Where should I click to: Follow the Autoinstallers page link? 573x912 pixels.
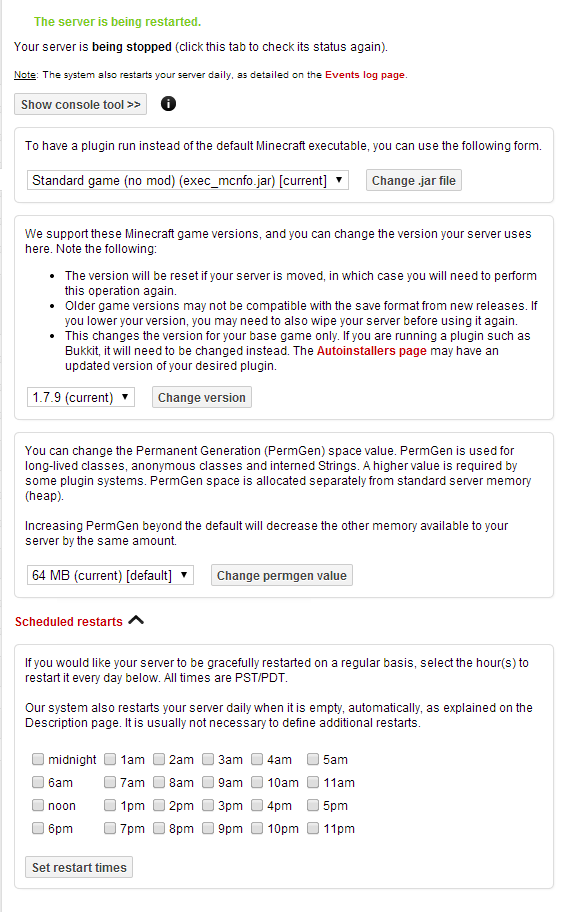click(x=372, y=351)
